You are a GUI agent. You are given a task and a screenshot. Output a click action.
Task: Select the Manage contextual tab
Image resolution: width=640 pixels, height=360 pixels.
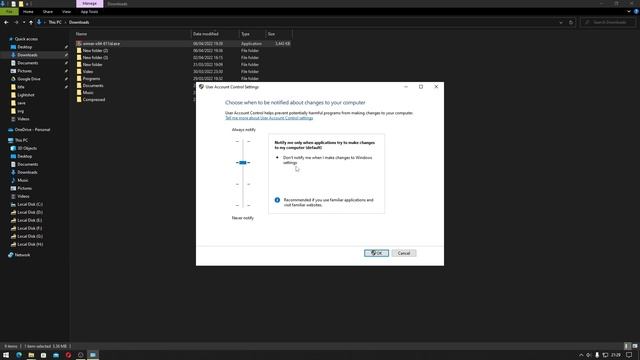click(x=89, y=4)
